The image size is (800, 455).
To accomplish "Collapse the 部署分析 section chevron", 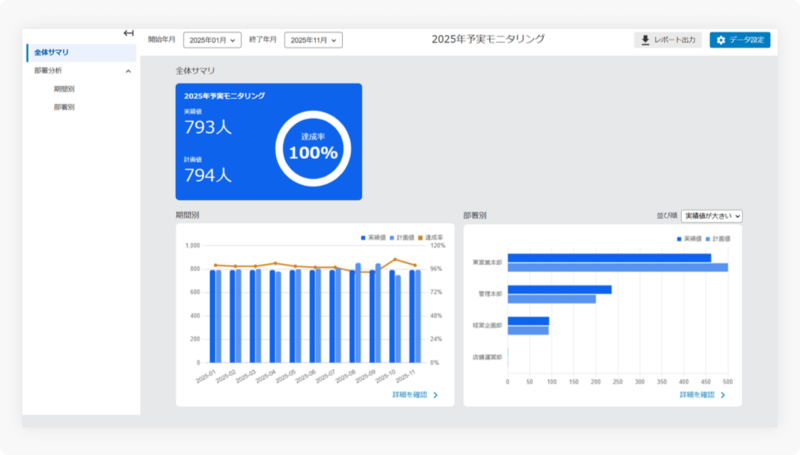I will coord(128,71).
